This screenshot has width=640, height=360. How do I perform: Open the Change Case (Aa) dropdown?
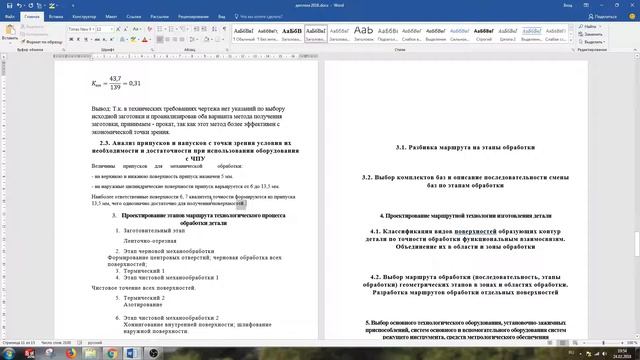click(136, 29)
